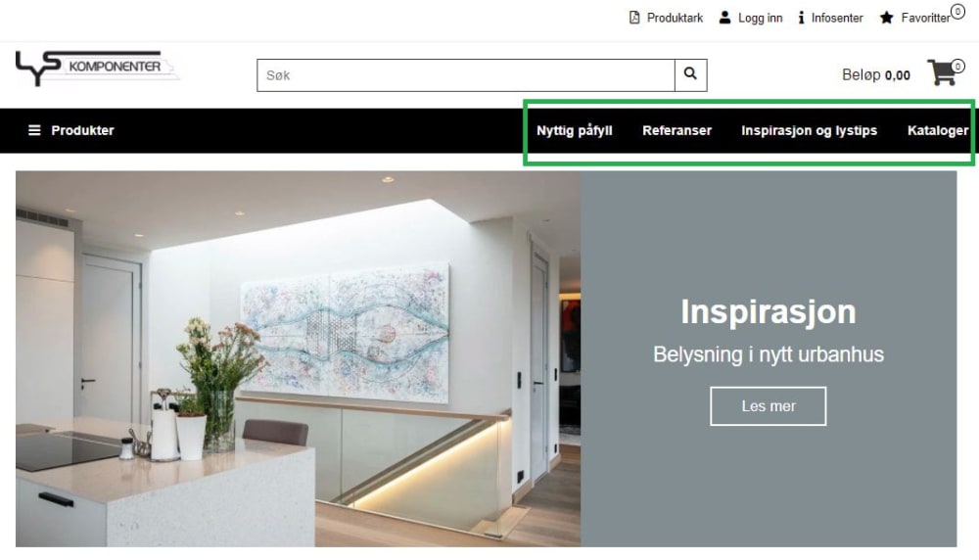
Task: Focus the Søk search input field
Action: (466, 75)
